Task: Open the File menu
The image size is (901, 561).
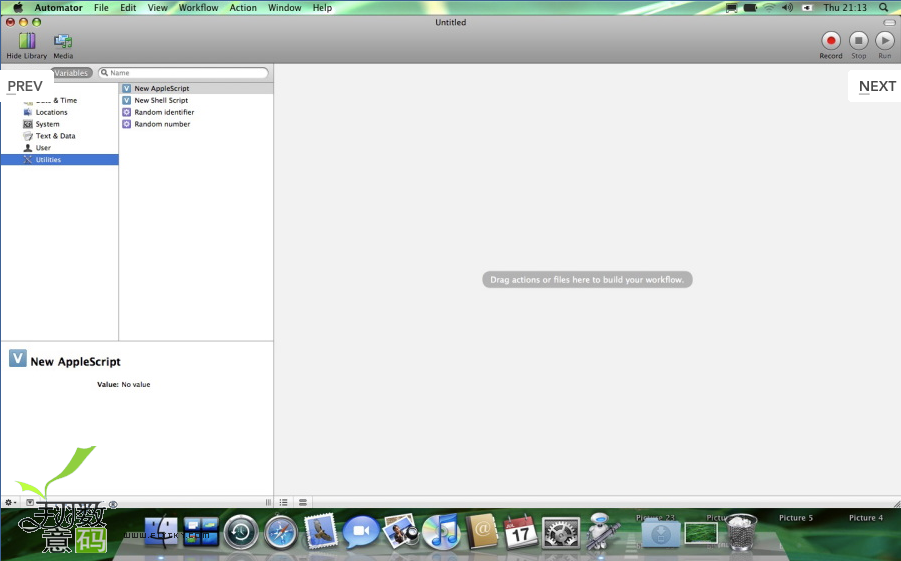Action: click(101, 7)
